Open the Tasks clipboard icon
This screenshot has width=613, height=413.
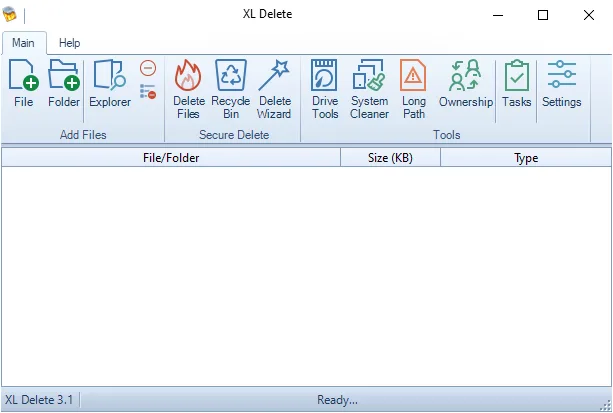tap(516, 83)
